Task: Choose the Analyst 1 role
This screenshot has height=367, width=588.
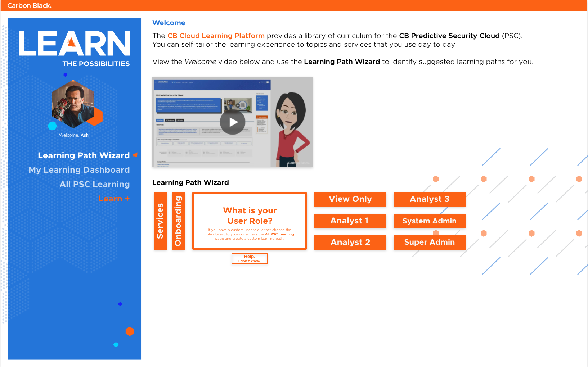Action: 350,221
